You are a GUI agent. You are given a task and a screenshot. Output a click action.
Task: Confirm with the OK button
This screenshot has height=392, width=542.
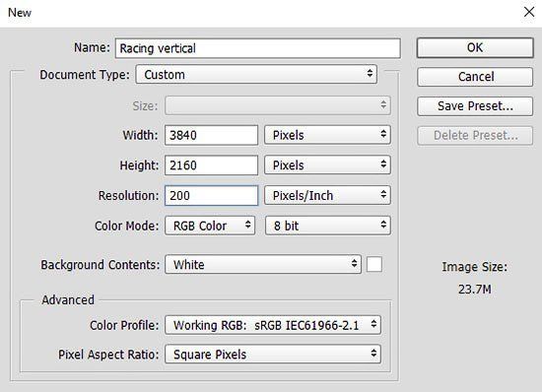475,47
